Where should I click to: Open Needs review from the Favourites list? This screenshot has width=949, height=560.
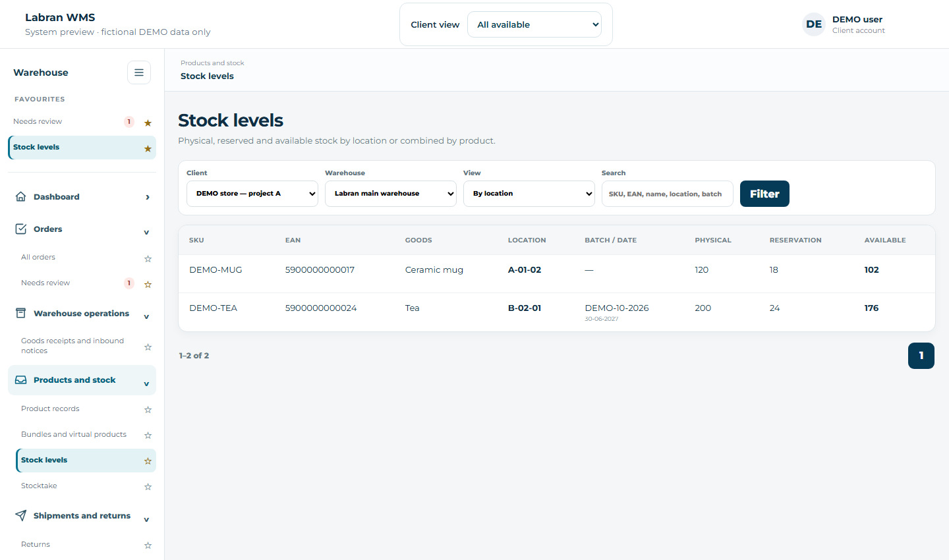38,121
